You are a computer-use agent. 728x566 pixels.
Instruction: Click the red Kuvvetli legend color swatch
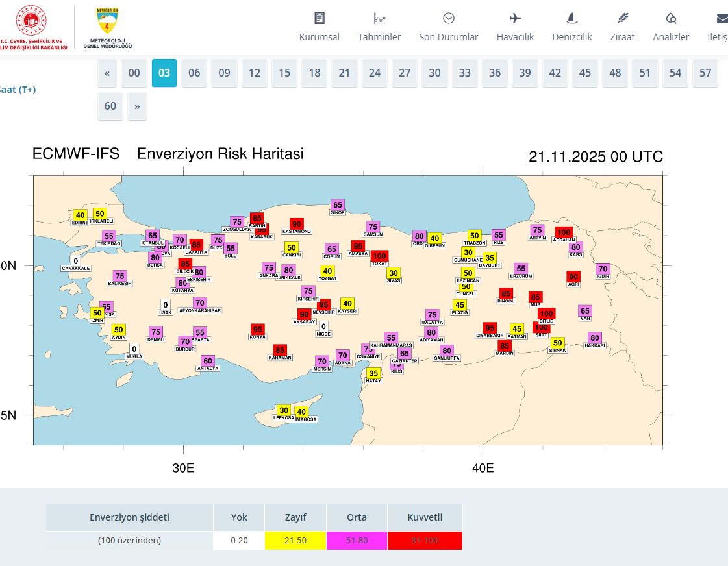[x=425, y=540]
